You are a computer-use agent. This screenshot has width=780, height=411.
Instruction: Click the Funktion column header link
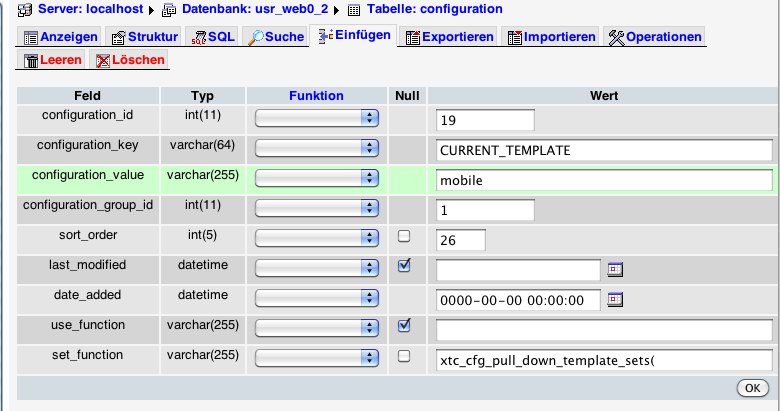point(316,96)
